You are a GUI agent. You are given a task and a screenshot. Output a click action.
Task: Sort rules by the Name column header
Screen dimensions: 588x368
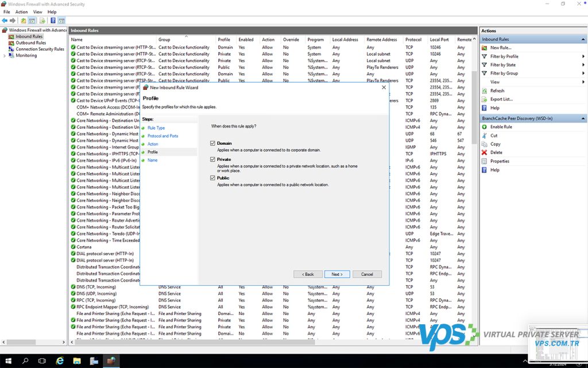(113, 40)
